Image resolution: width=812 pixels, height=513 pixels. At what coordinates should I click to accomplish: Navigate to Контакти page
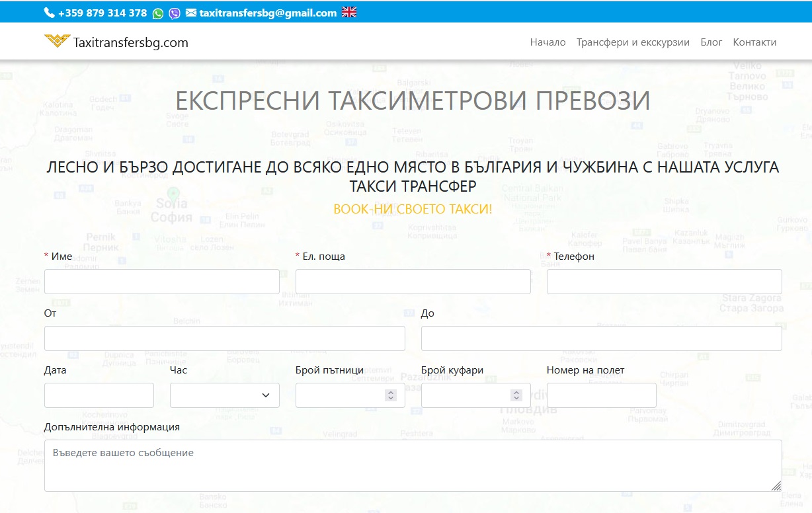point(754,42)
